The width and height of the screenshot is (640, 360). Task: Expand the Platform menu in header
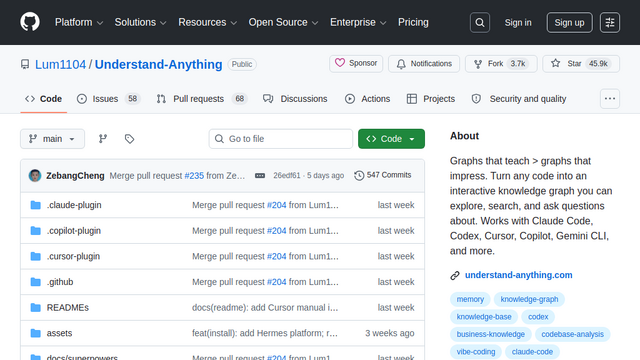coord(79,22)
